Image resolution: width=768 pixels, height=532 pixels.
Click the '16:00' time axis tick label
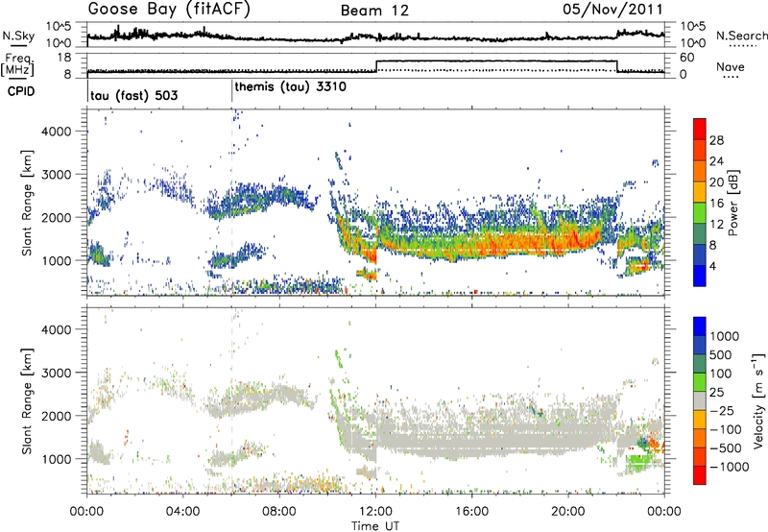(471, 511)
